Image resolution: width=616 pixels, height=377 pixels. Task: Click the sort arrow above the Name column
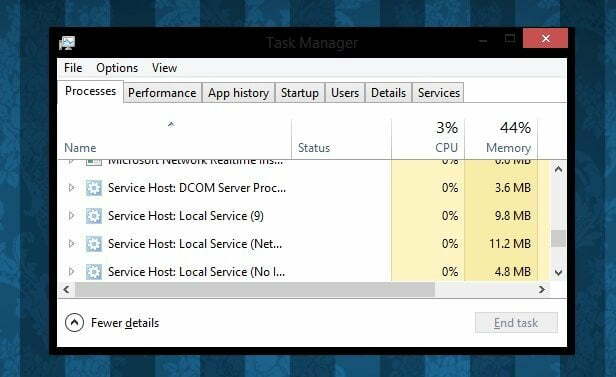click(x=171, y=124)
